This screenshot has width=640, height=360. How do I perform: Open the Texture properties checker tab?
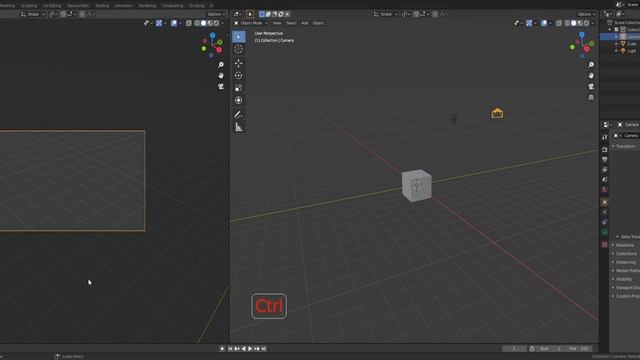pos(604,244)
